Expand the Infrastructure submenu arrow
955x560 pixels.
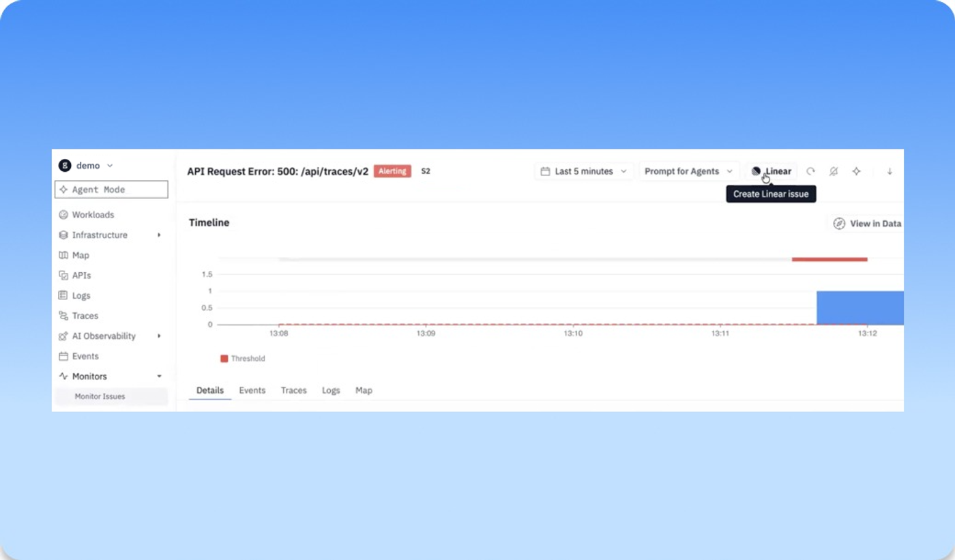159,235
